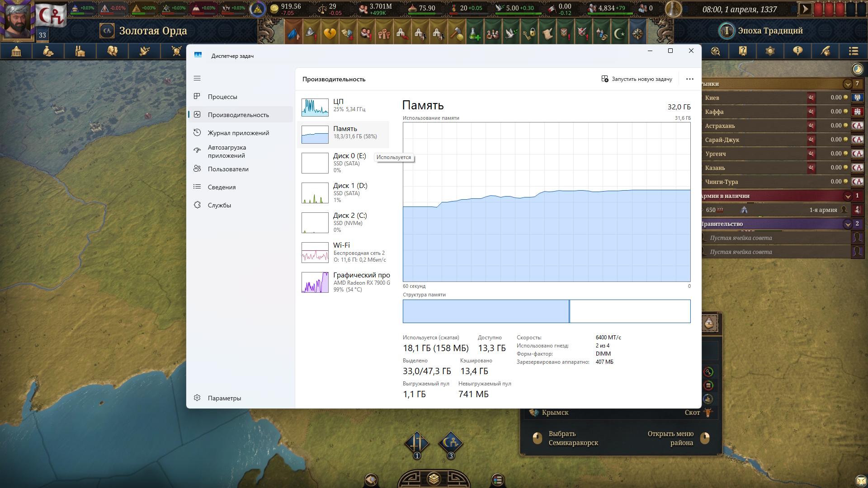Click the round clock icon above outliner
The height and width of the screenshot is (488, 868).
tap(857, 69)
